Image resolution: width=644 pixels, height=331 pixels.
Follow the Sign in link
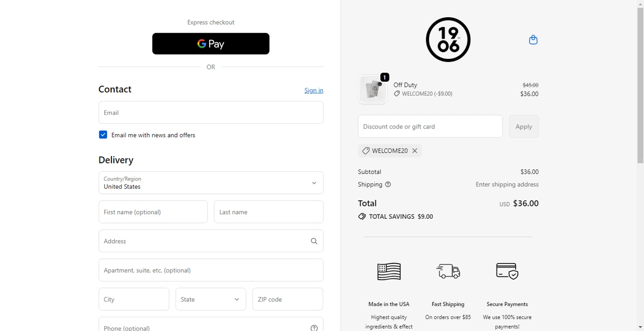coord(314,90)
